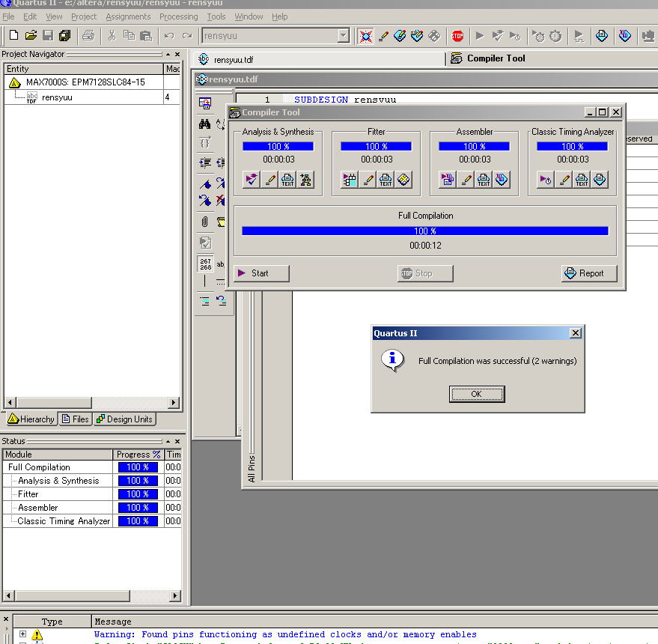Start compilation with the toolbar play icon
The image size is (658, 644).
[480, 36]
